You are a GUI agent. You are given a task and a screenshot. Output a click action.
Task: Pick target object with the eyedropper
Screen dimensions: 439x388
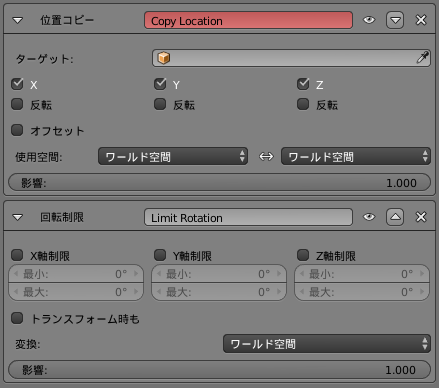click(423, 58)
